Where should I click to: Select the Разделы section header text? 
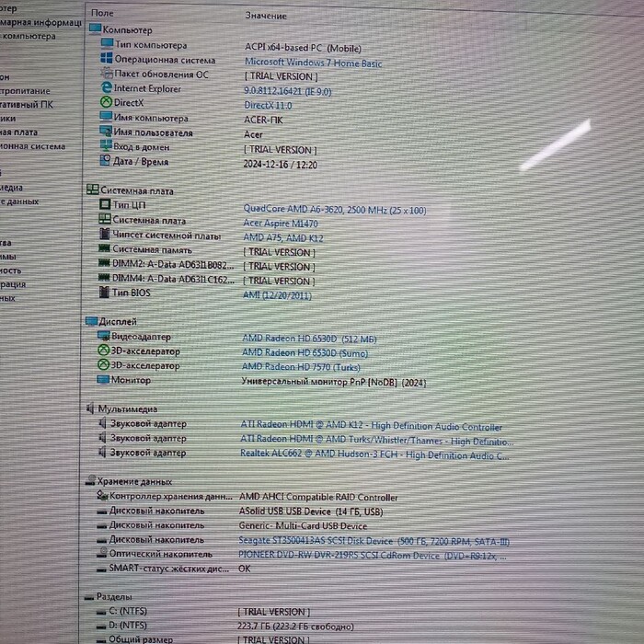tap(114, 596)
